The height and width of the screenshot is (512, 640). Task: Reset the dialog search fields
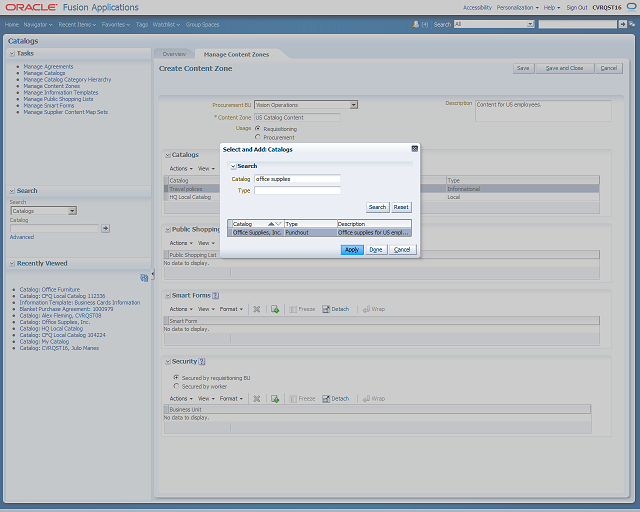[401, 207]
